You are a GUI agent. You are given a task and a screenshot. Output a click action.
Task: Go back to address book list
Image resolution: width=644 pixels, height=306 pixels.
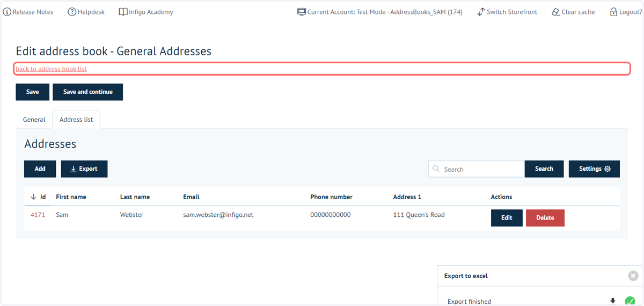click(x=51, y=69)
